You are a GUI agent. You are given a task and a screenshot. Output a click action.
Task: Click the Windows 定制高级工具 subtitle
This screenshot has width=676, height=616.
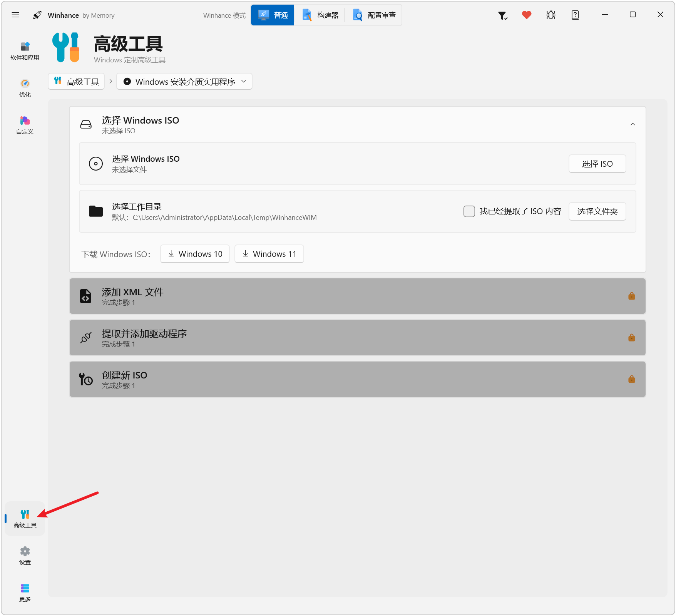click(x=130, y=60)
